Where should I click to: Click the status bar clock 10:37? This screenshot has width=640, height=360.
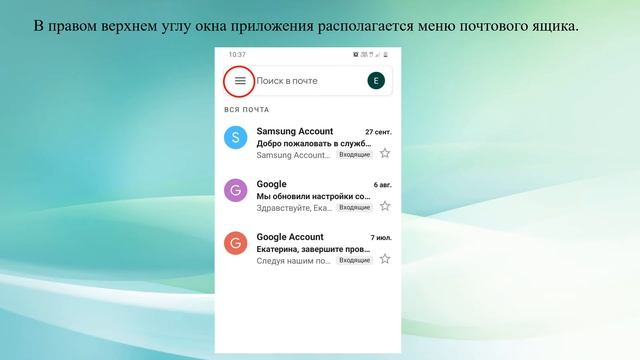tap(237, 54)
